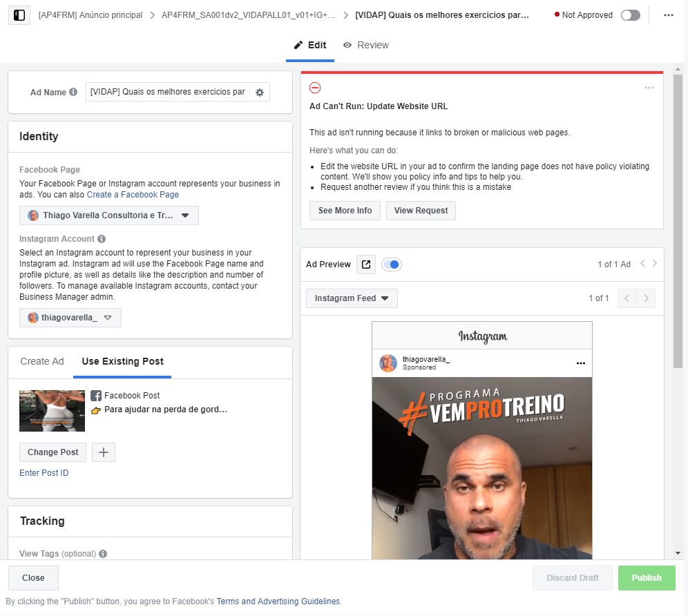Click the Create a Facebook Page link
Image resolution: width=688 pixels, height=616 pixels.
[133, 195]
